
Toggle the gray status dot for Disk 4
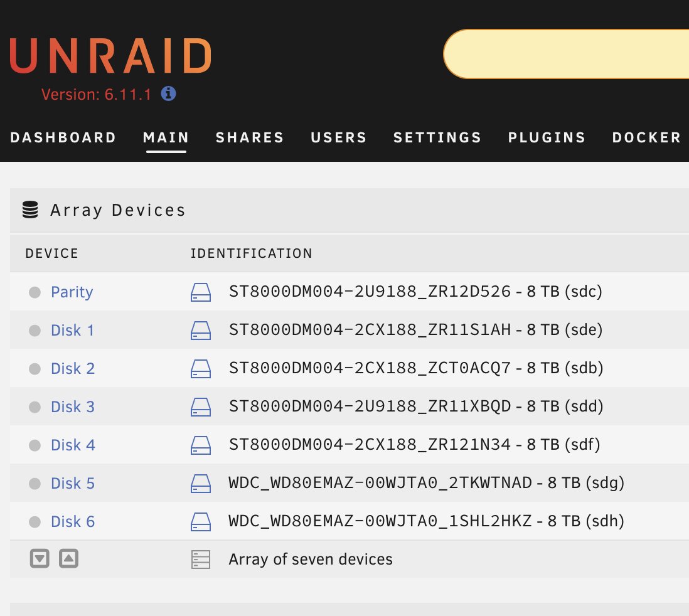point(35,445)
